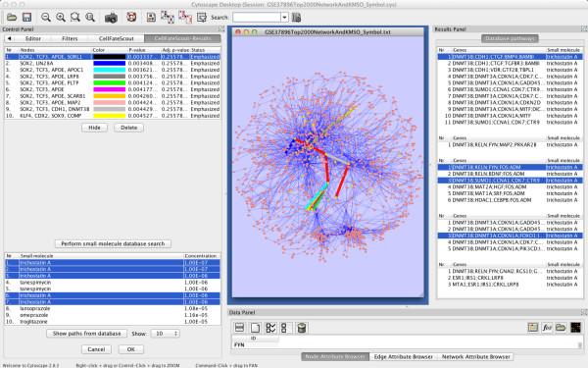
Task: Zoom to fit content icon
Action: click(x=89, y=18)
